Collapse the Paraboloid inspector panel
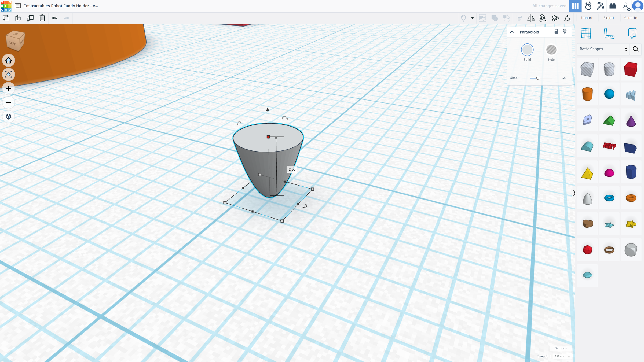This screenshot has width=644, height=362. (512, 32)
